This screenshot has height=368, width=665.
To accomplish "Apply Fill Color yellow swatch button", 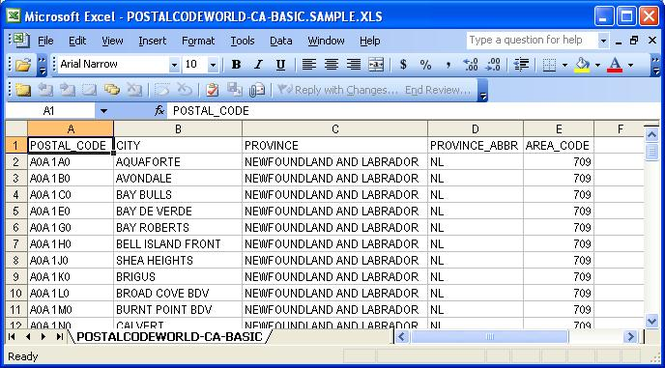I will click(583, 64).
